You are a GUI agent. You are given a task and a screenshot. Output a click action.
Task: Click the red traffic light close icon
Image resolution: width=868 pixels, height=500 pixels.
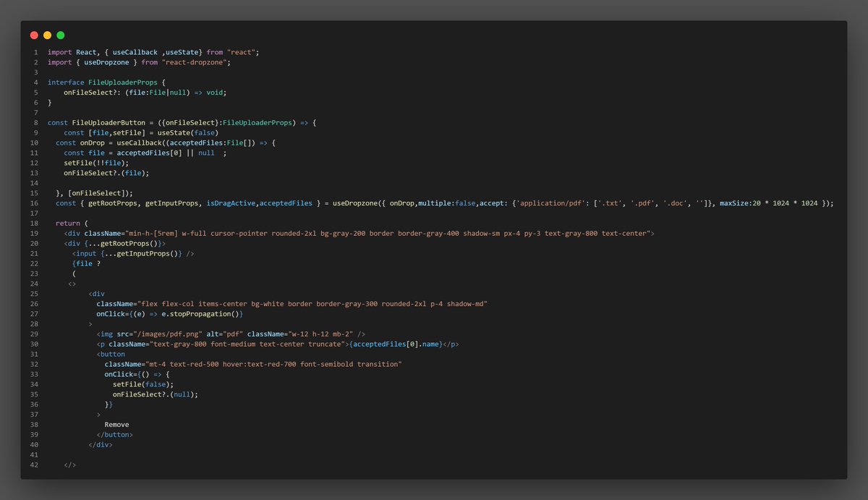[x=33, y=35]
